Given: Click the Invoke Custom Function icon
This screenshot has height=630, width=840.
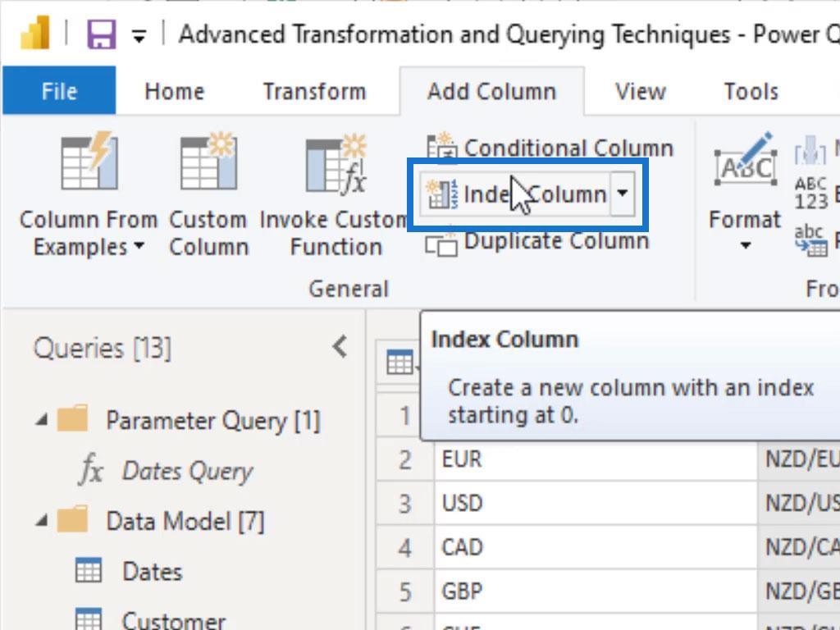Looking at the screenshot, I should (336, 164).
